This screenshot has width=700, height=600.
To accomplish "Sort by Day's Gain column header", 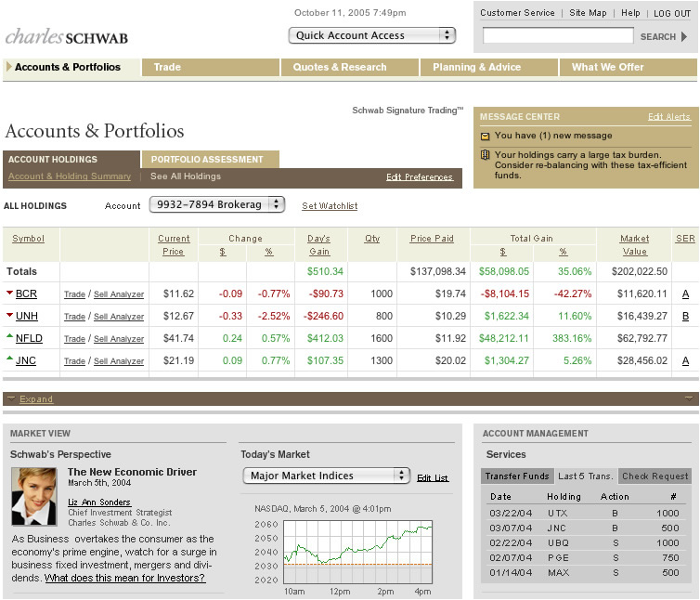I will 318,245.
